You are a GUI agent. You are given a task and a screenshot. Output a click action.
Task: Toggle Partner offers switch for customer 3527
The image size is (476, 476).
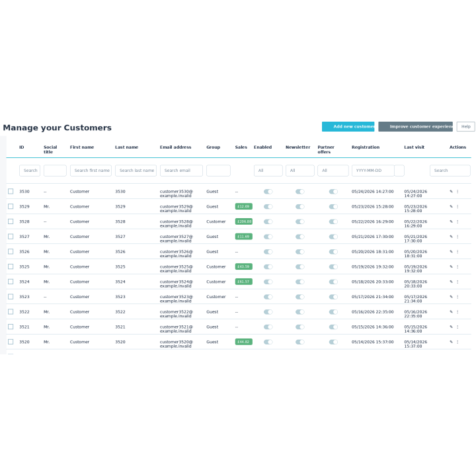pos(333,237)
